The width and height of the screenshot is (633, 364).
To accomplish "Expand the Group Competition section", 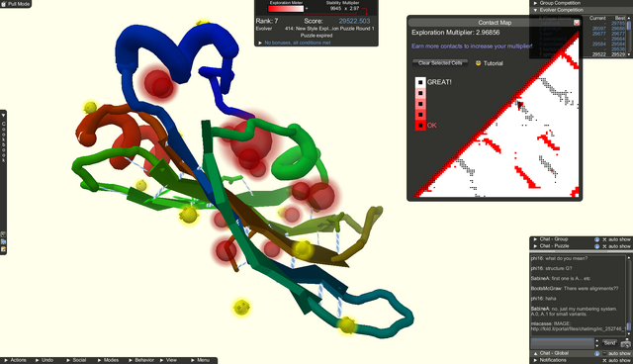I will pos(536,3).
